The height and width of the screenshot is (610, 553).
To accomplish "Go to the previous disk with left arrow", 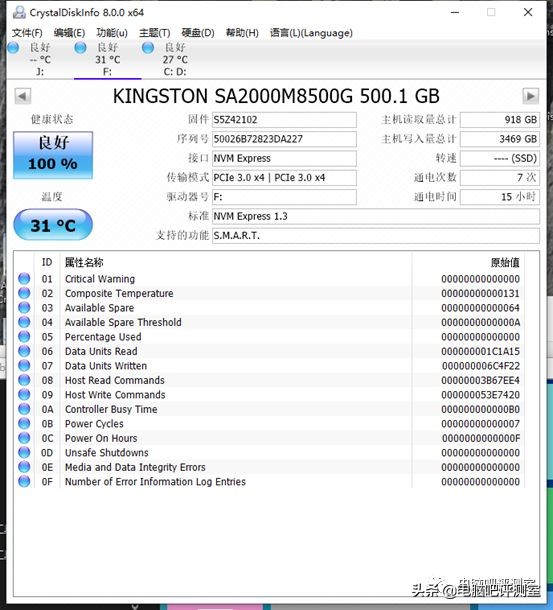I will coord(23,96).
